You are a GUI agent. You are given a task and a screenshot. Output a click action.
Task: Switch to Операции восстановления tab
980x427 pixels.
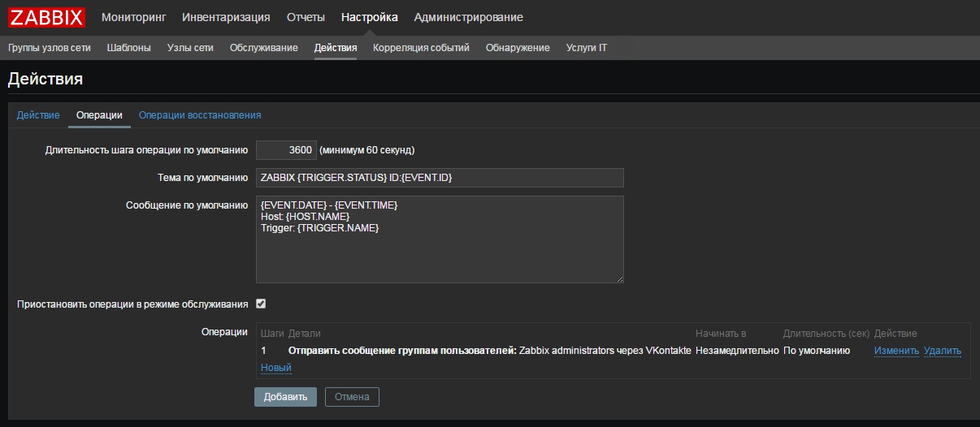pos(200,115)
